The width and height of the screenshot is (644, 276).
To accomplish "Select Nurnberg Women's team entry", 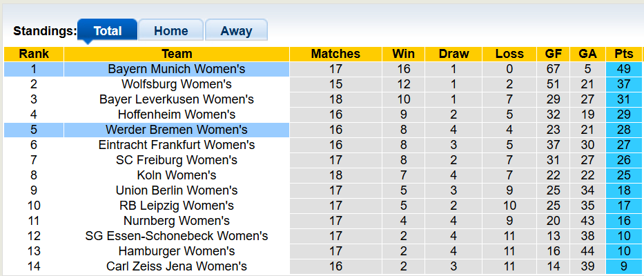I will point(177,221).
